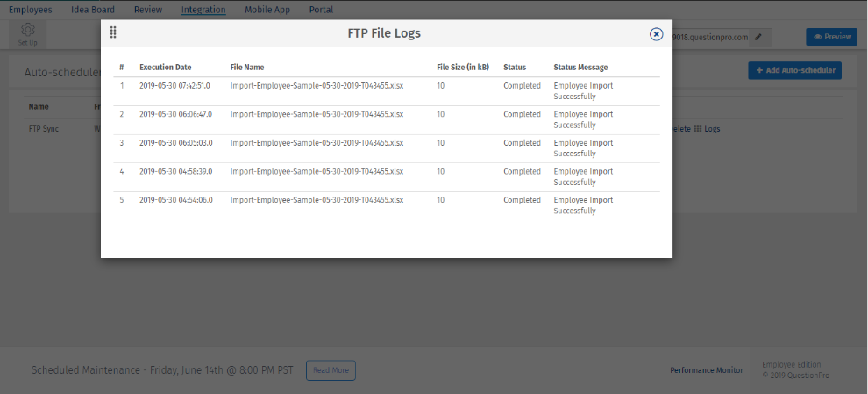Open the Portal tab
Screen dimensions: 868x394
coord(321,10)
